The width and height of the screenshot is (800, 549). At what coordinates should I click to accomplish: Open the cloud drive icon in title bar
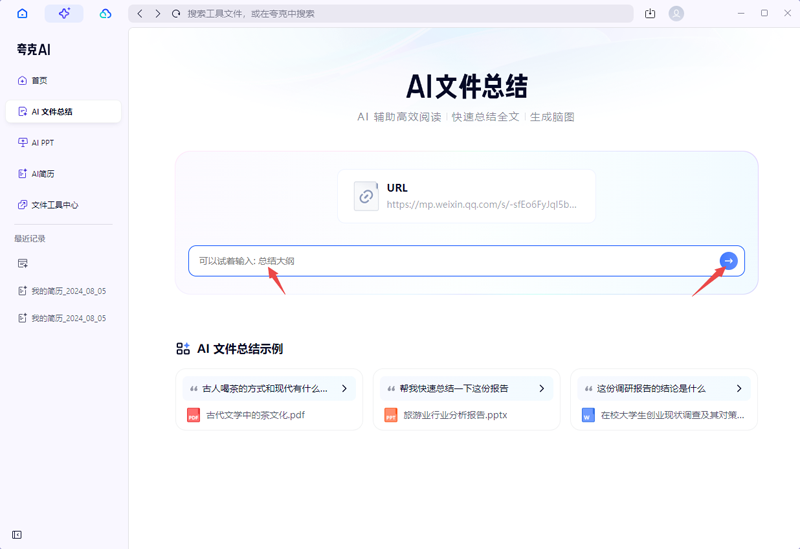[106, 13]
